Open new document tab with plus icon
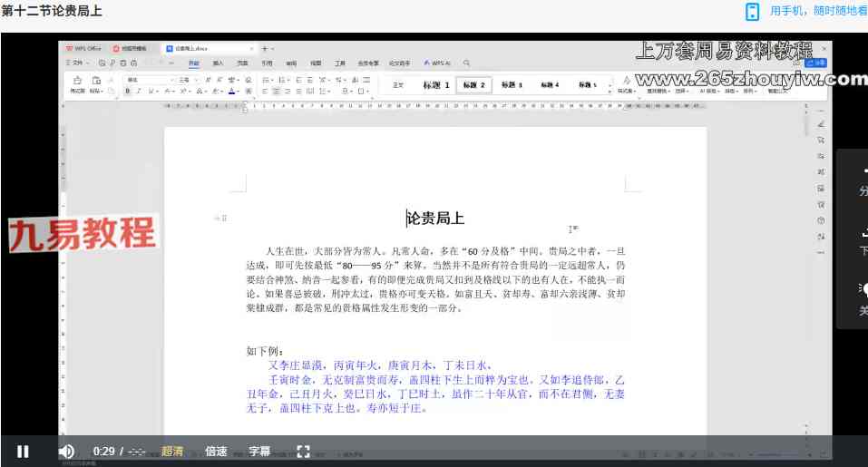The height and width of the screenshot is (467, 868). 264,48
